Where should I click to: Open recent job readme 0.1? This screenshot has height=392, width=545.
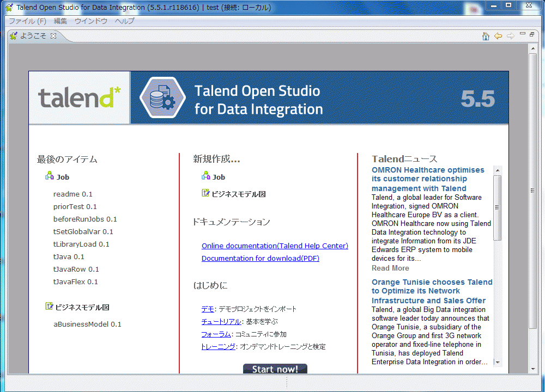pos(72,194)
